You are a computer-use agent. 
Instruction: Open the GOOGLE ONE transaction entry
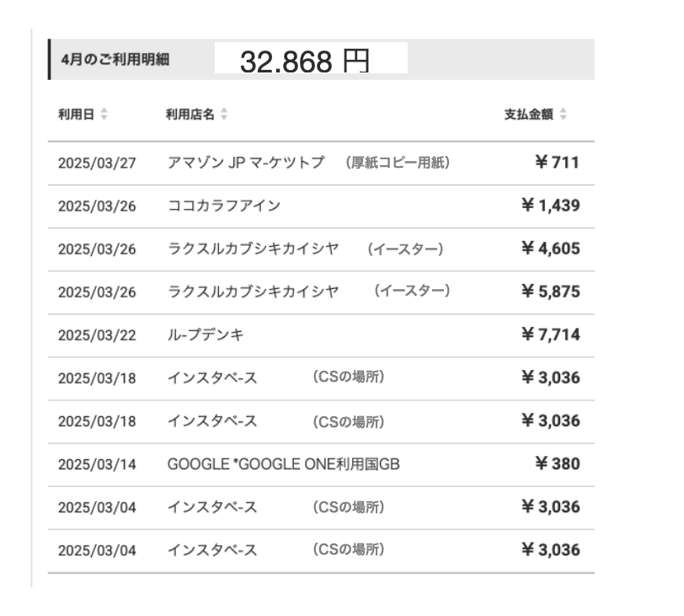coord(283,464)
